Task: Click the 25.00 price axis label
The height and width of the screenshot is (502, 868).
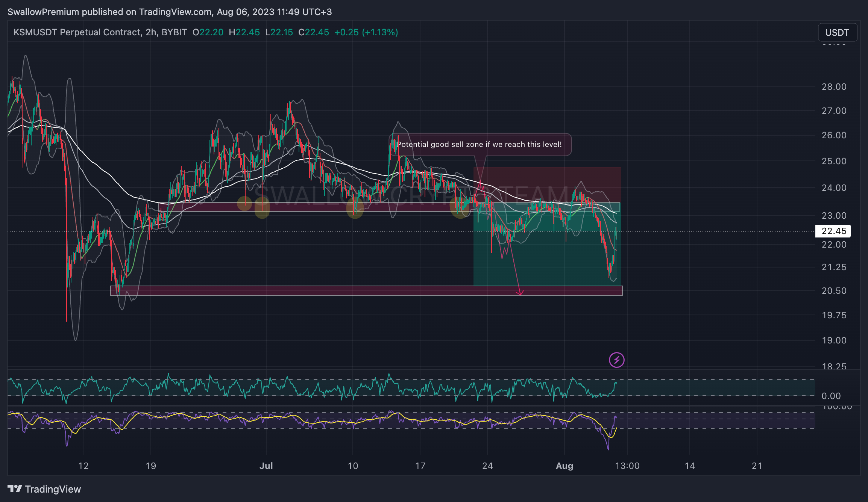Action: 834,161
